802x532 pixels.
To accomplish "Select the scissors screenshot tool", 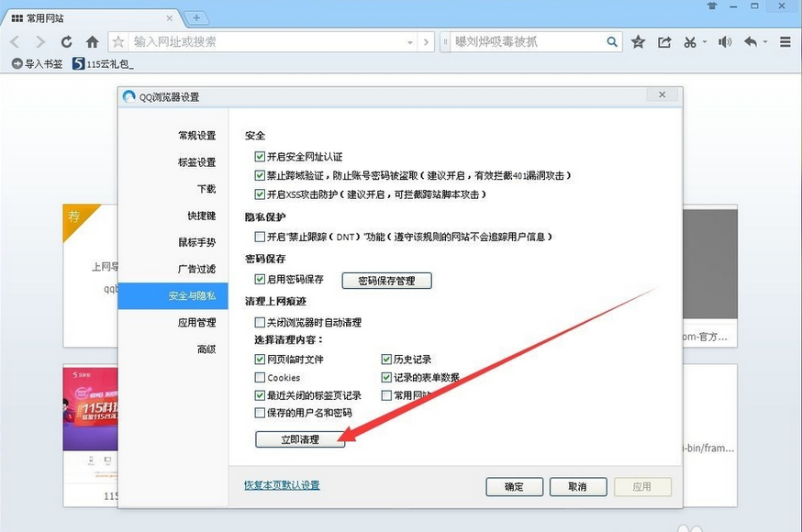I will point(690,42).
